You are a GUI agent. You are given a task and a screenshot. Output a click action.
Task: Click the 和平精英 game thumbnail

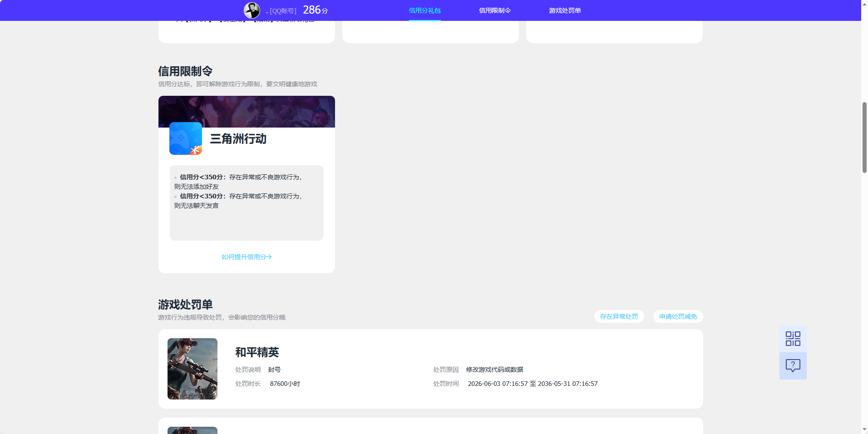[x=192, y=369]
